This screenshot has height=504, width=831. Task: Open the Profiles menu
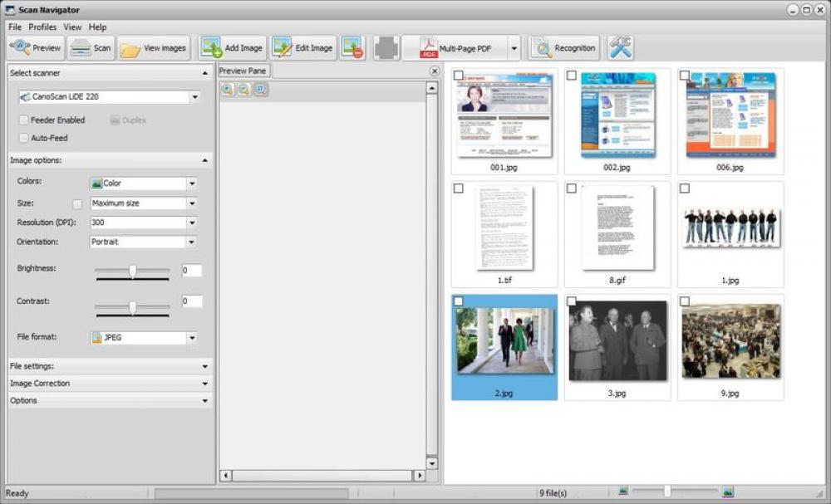[42, 26]
